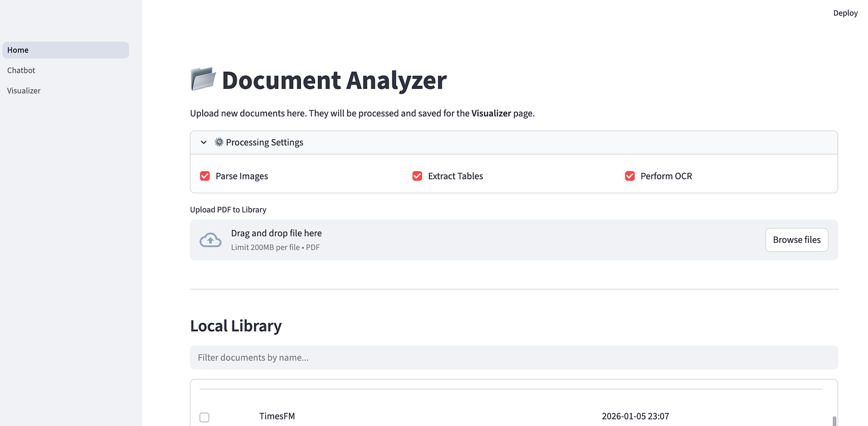Uncheck the Extract Tables option

417,176
